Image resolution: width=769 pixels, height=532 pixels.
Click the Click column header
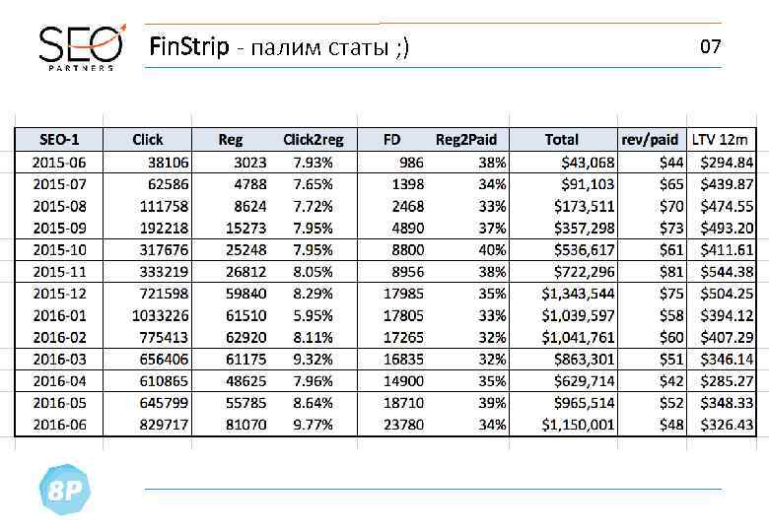[148, 140]
